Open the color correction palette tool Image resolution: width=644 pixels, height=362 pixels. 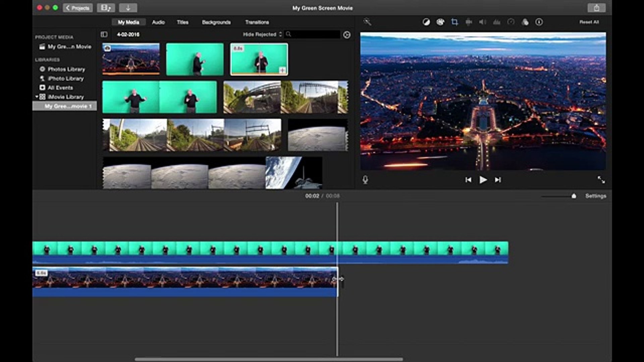tap(440, 22)
